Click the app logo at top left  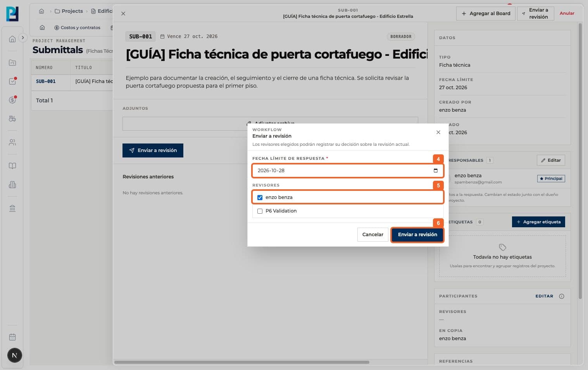tap(12, 14)
